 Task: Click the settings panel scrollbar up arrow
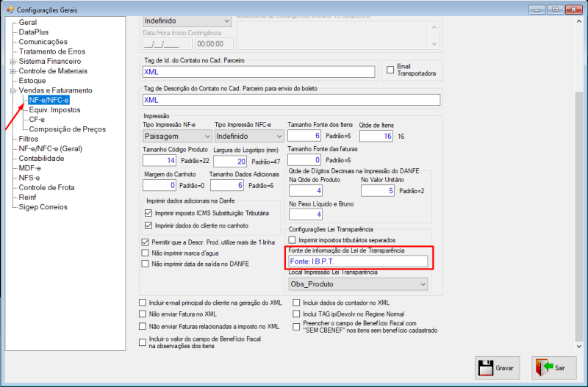coord(579,21)
